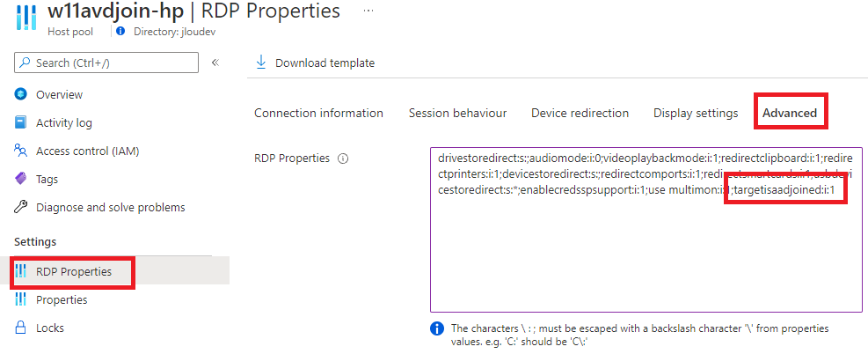Click Download template button
The image size is (868, 354).
click(x=315, y=63)
